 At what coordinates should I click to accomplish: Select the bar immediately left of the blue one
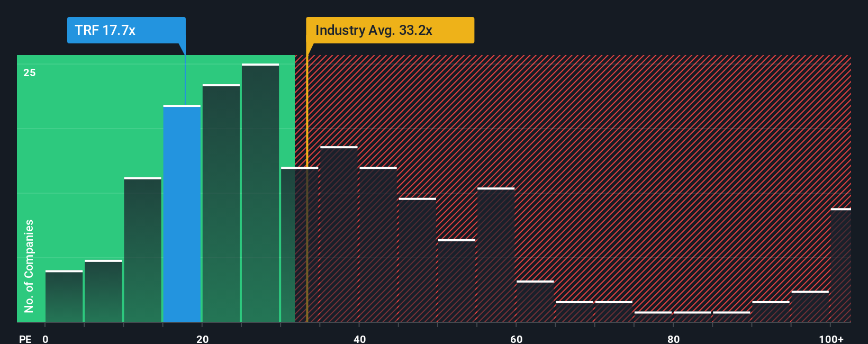pos(142,249)
